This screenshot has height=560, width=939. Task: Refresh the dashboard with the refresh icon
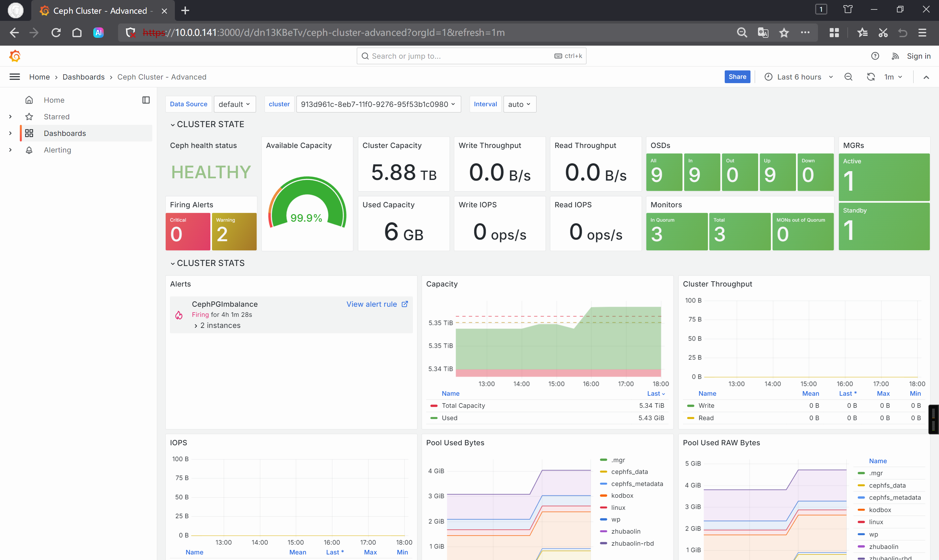[871, 77]
